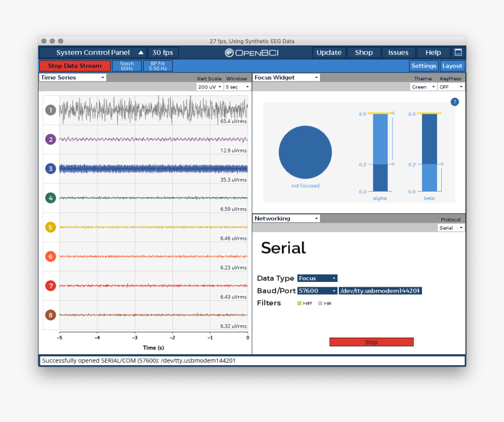Open the Update menu button
The image size is (504, 422).
(x=329, y=52)
